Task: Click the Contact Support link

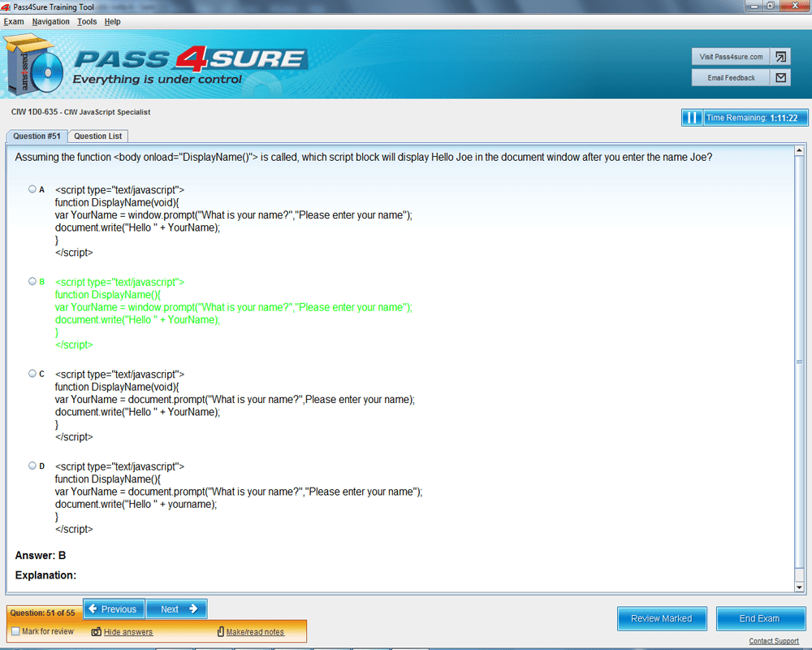Action: pos(774,641)
